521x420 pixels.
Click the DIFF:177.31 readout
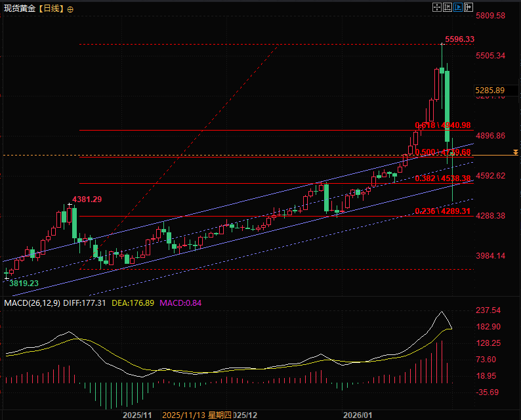85,303
